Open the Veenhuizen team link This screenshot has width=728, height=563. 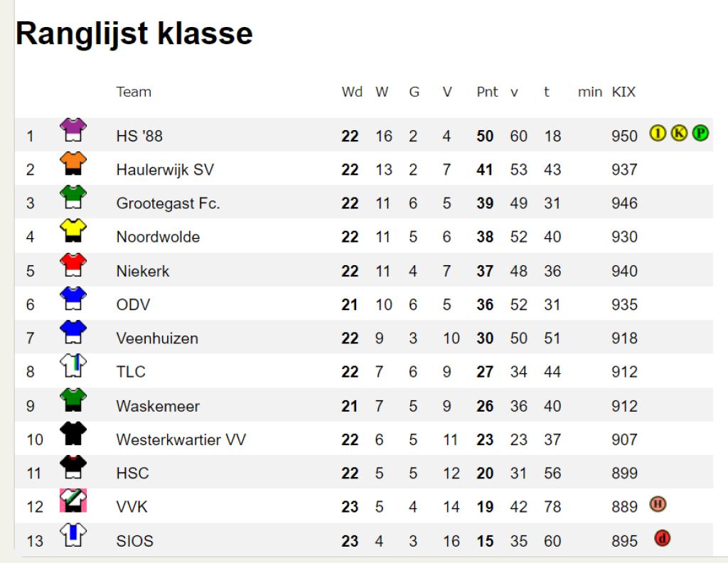click(157, 338)
